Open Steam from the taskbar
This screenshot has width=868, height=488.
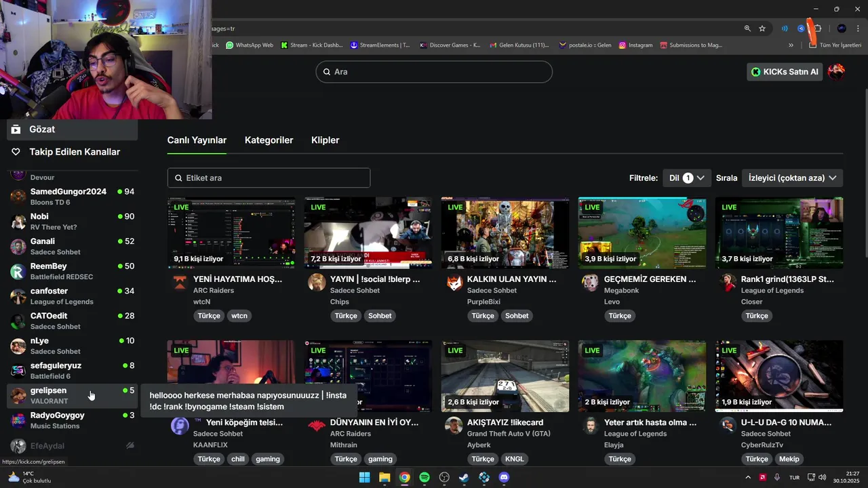tap(464, 477)
